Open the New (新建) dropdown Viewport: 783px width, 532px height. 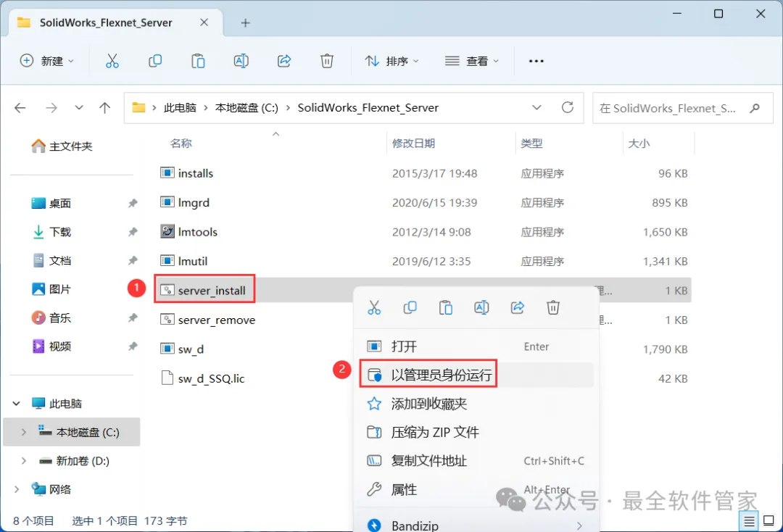(46, 61)
